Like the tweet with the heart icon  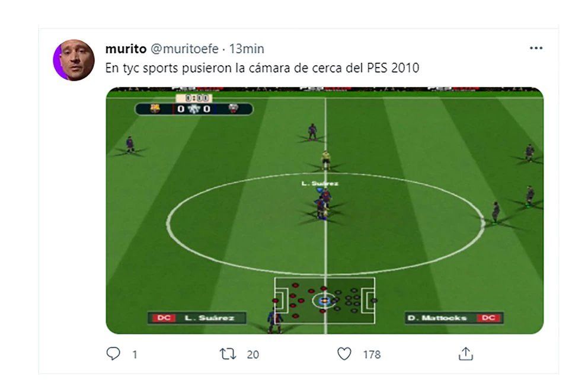[x=344, y=353]
